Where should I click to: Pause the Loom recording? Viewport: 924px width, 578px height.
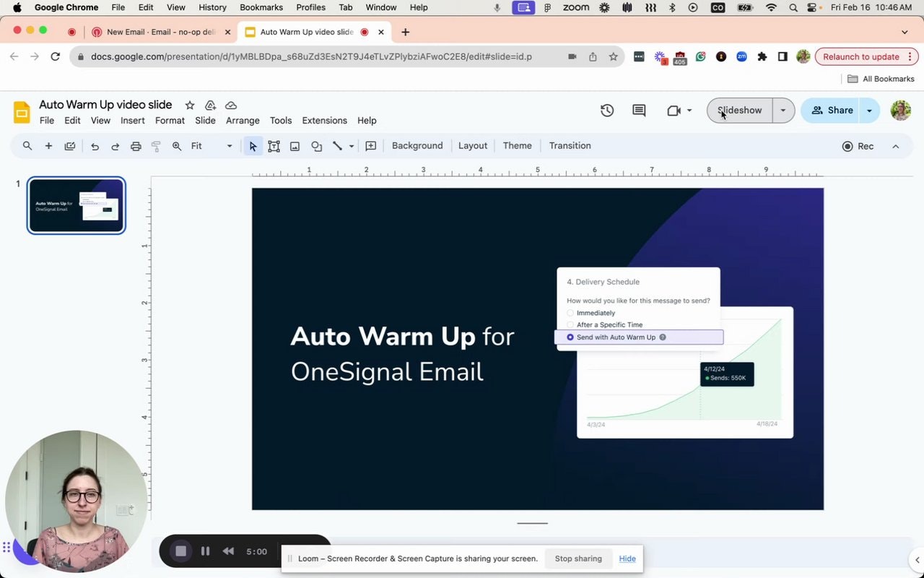point(205,551)
